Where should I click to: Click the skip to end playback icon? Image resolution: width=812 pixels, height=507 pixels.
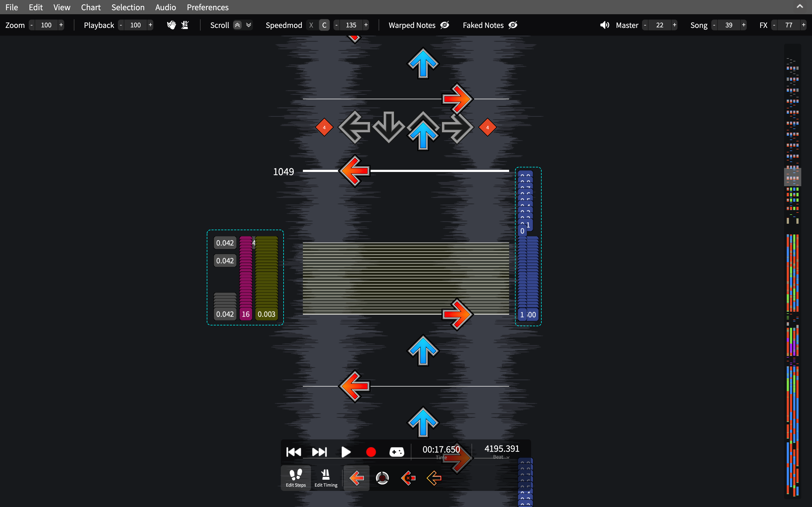320,452
